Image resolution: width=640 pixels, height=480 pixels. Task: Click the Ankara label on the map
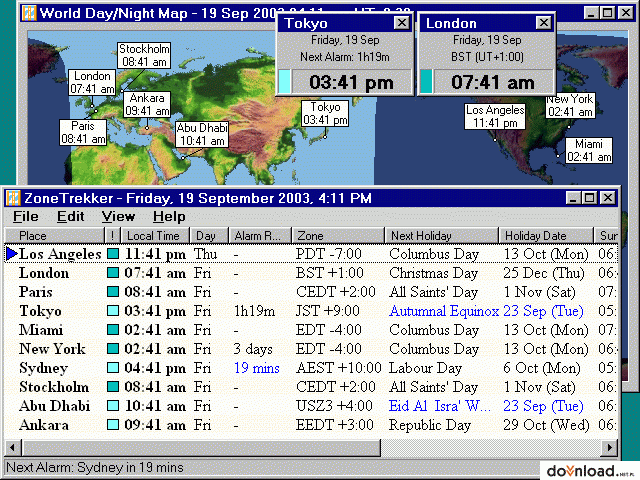[147, 104]
